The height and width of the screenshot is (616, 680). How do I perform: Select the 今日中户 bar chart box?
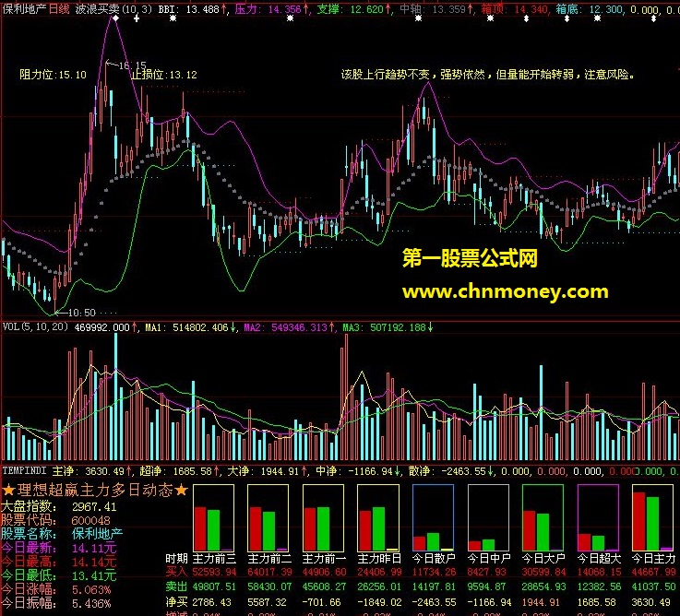click(488, 518)
